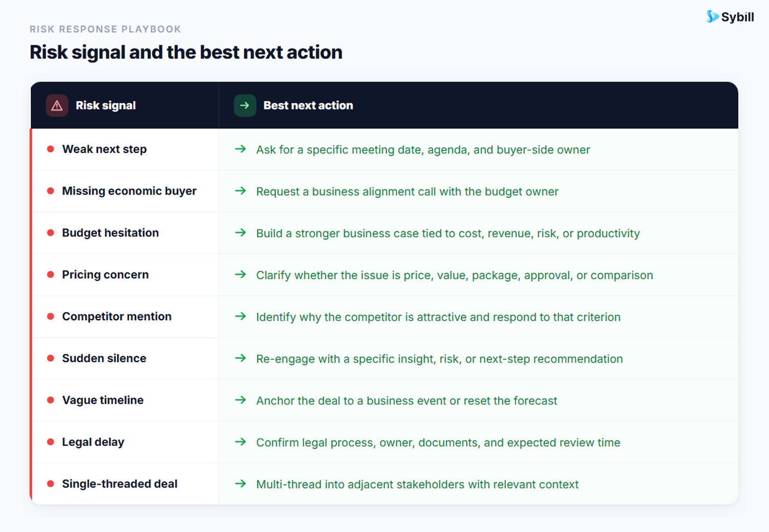Click the warning triangle icon beside Risk signal
Screen dimensions: 769x532
pos(57,105)
